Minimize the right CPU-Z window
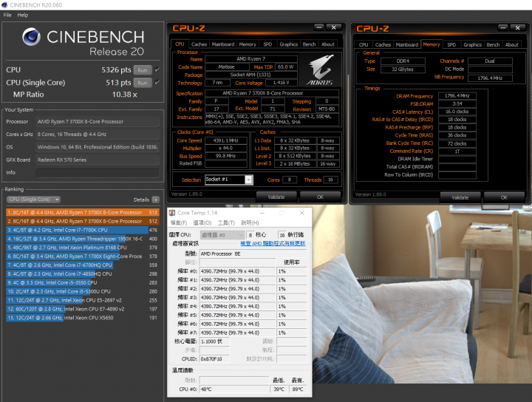Viewport: 532px width, 402px height. click(503, 28)
